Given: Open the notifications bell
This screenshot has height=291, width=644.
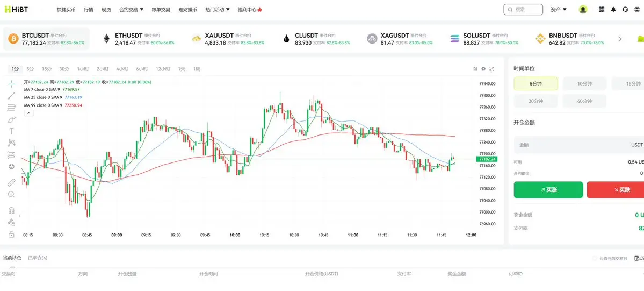Looking at the screenshot, I should [613, 9].
